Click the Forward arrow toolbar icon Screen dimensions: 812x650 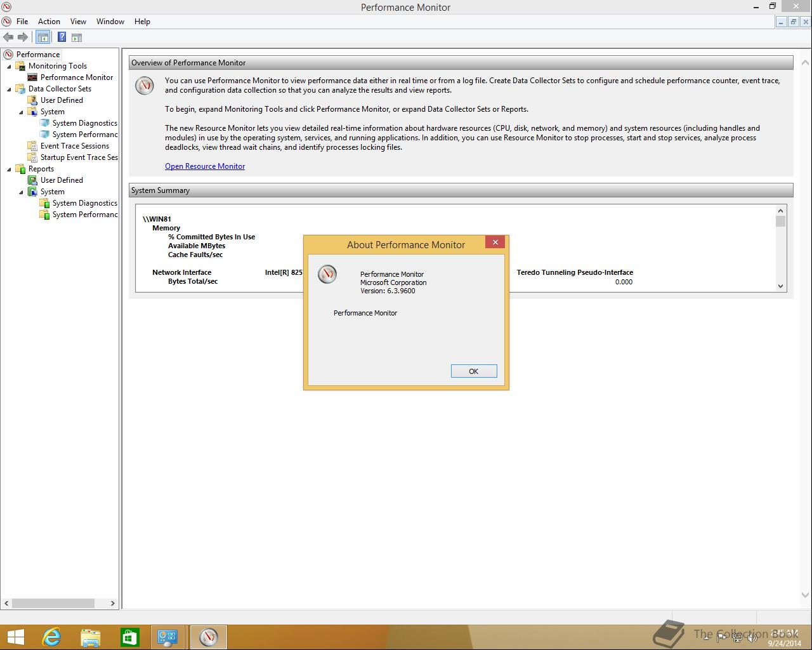(x=23, y=37)
